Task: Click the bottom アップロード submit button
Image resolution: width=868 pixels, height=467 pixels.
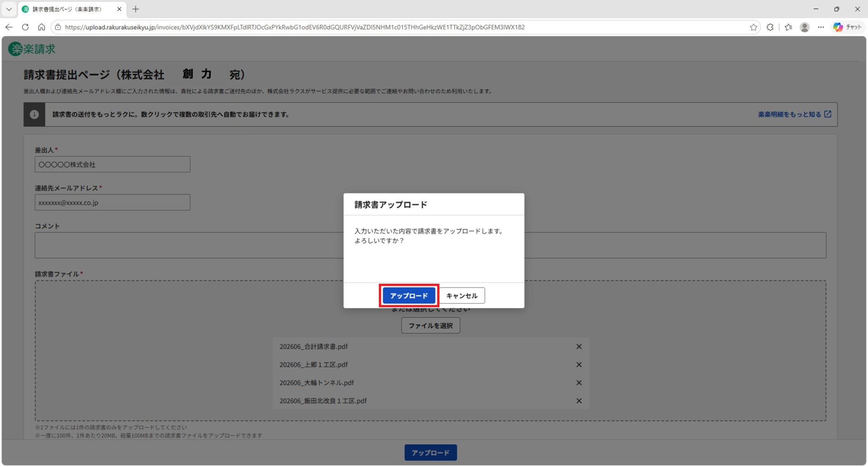Action: point(430,453)
